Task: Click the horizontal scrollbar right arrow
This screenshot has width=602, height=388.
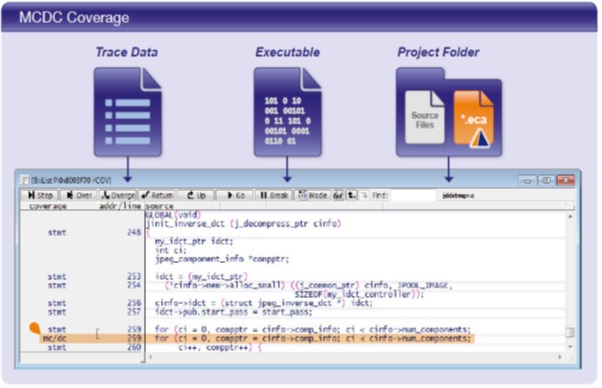Action: tap(560, 357)
